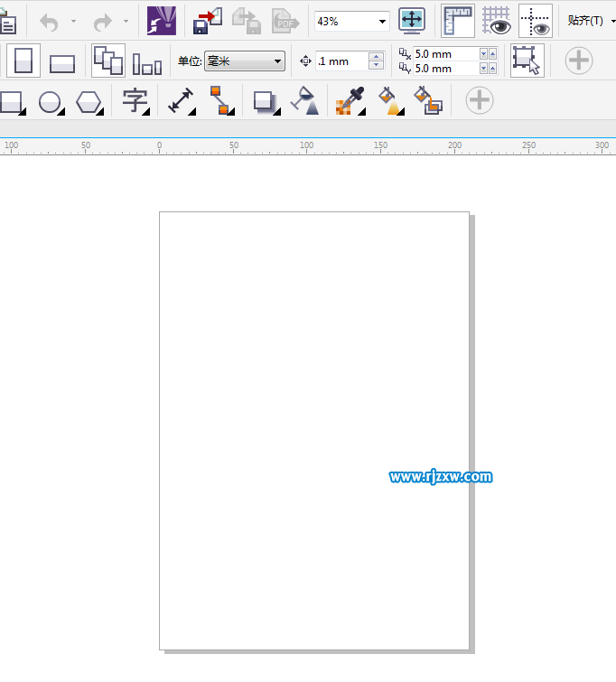The height and width of the screenshot is (682, 616).
Task: Switch page to portrait orientation
Action: pos(23,61)
